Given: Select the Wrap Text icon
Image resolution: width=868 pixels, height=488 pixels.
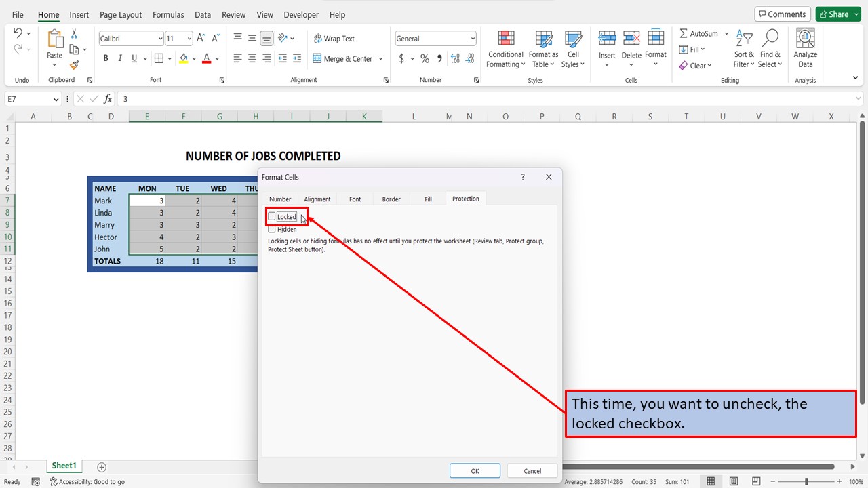Looking at the screenshot, I should click(x=334, y=38).
